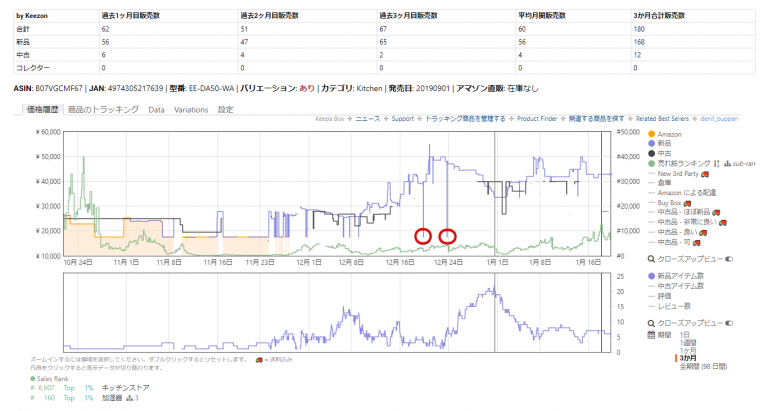This screenshot has width=768, height=411.
Task: Select the 1週間 period range
Action: point(690,342)
